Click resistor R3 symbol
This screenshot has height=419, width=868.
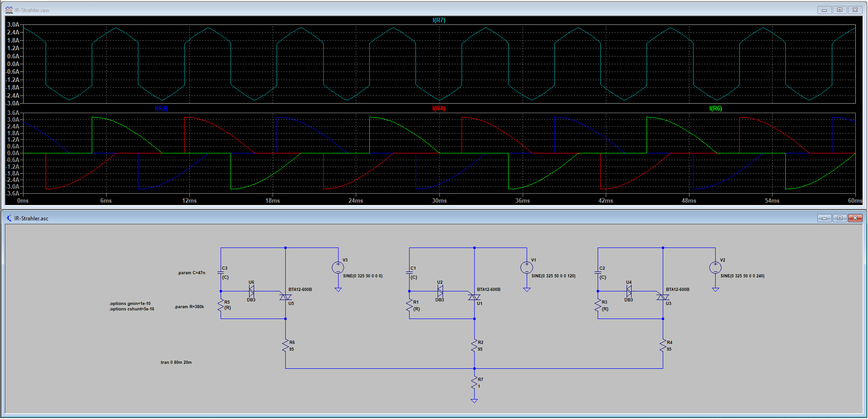click(598, 305)
